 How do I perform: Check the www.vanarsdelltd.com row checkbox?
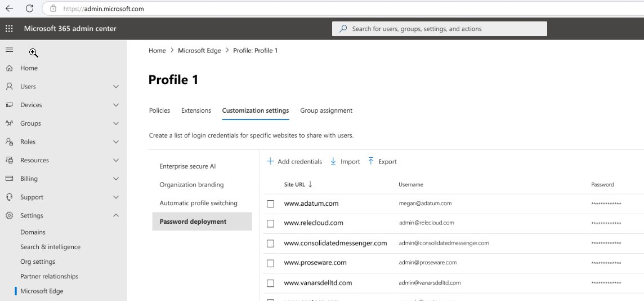[270, 284]
